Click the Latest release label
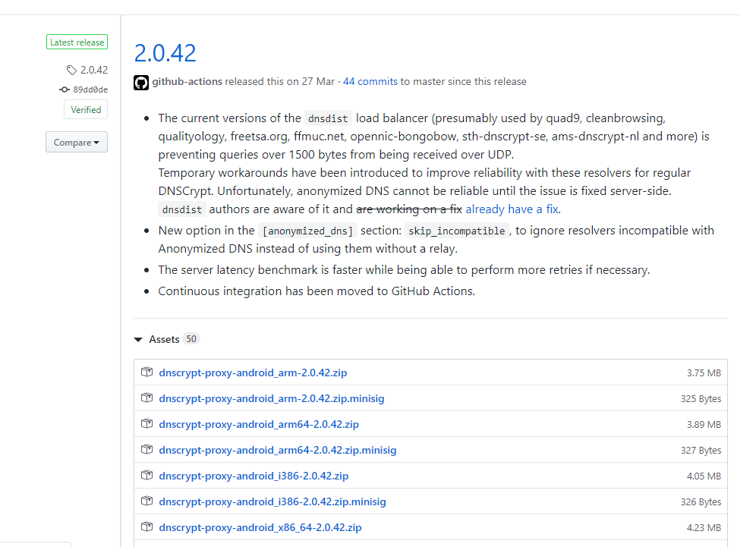The height and width of the screenshot is (547, 756). coord(77,42)
